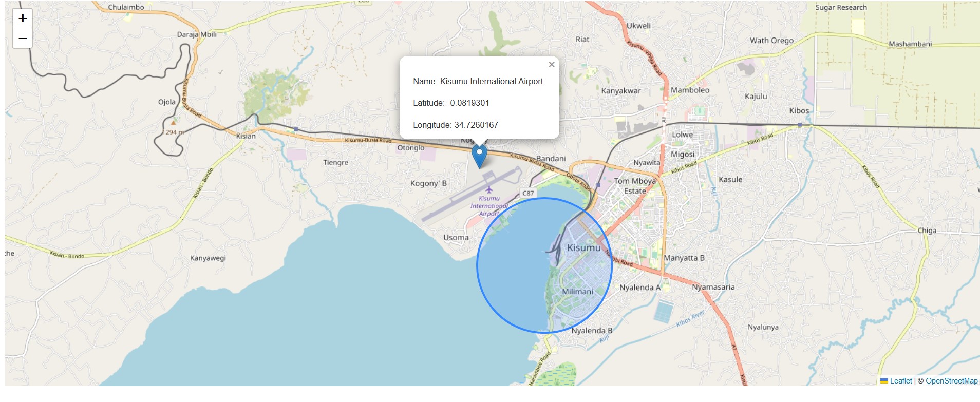Image resolution: width=980 pixels, height=402 pixels.
Task: Click the Nyamasaria place label
Action: pos(713,287)
